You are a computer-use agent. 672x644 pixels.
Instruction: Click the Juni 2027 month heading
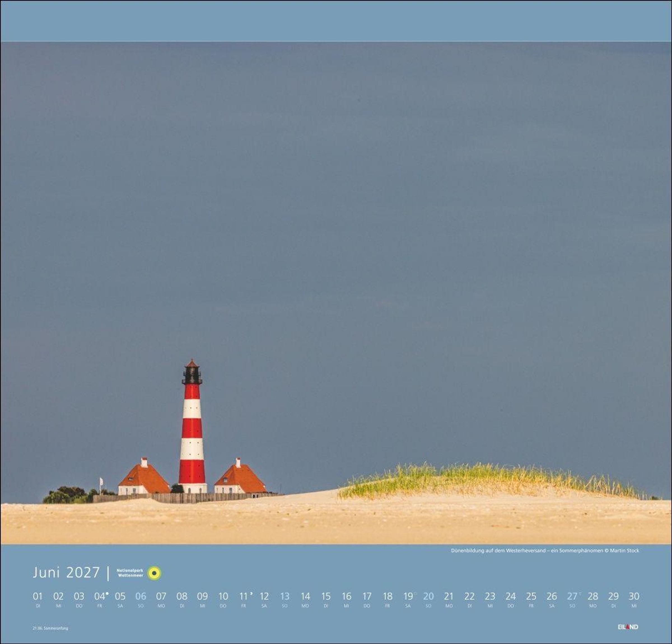click(66, 573)
